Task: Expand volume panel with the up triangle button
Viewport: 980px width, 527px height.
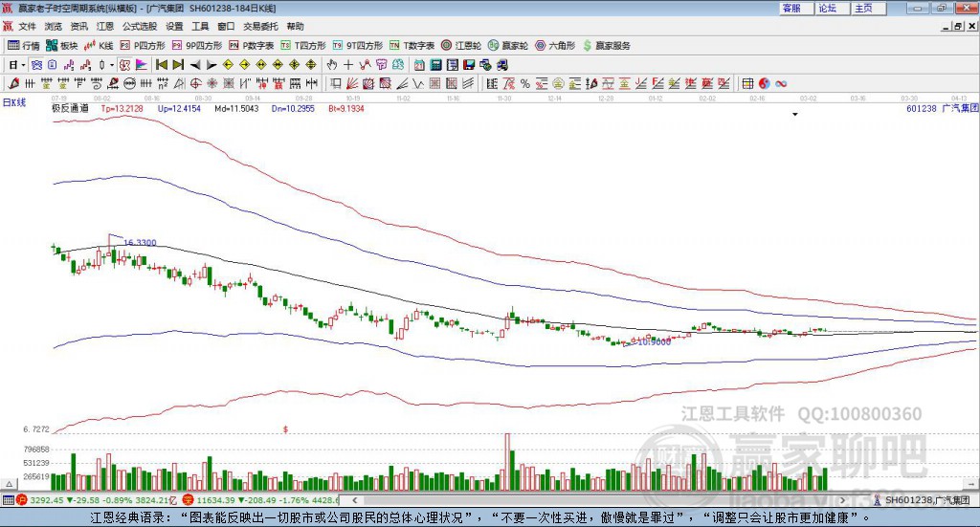Action: tap(9, 484)
